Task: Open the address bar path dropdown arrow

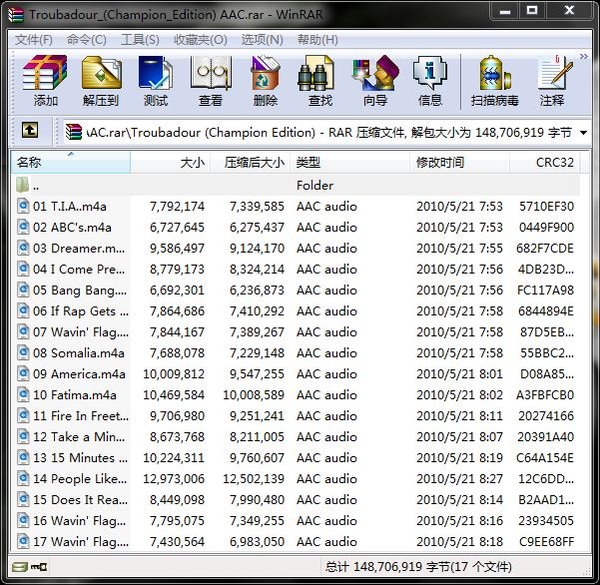Action: tap(584, 133)
